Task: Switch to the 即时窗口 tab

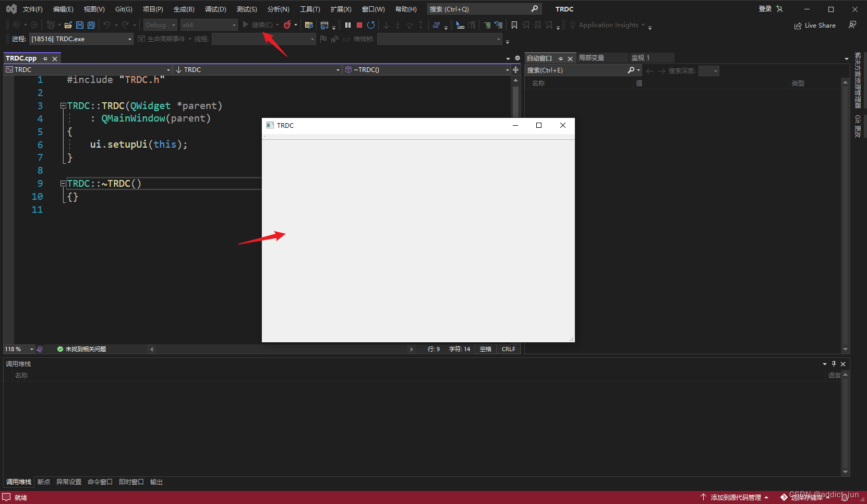Action: point(131,482)
